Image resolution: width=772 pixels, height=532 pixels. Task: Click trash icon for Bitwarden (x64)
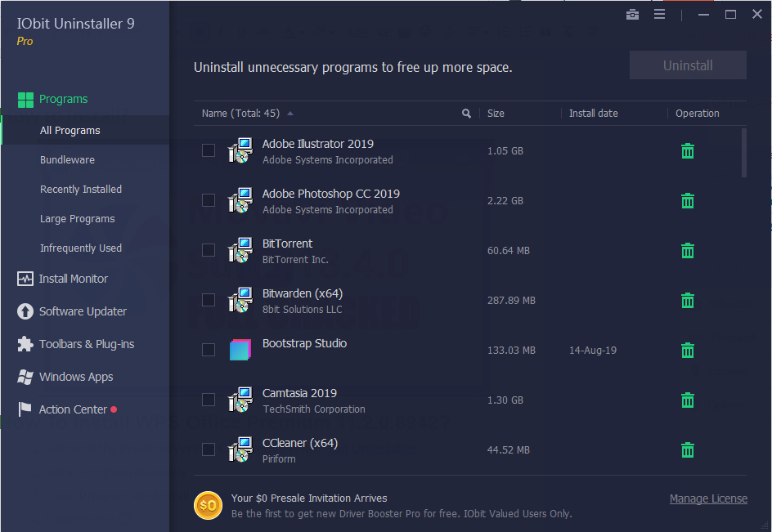pyautogui.click(x=687, y=300)
